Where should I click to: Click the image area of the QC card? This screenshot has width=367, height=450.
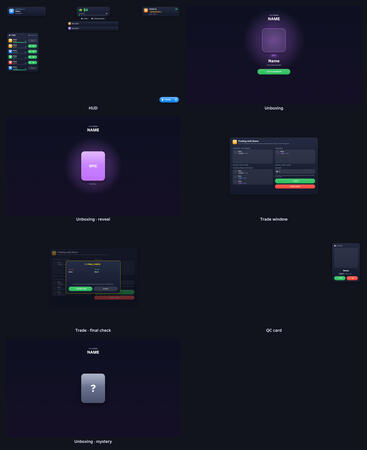pyautogui.click(x=346, y=258)
